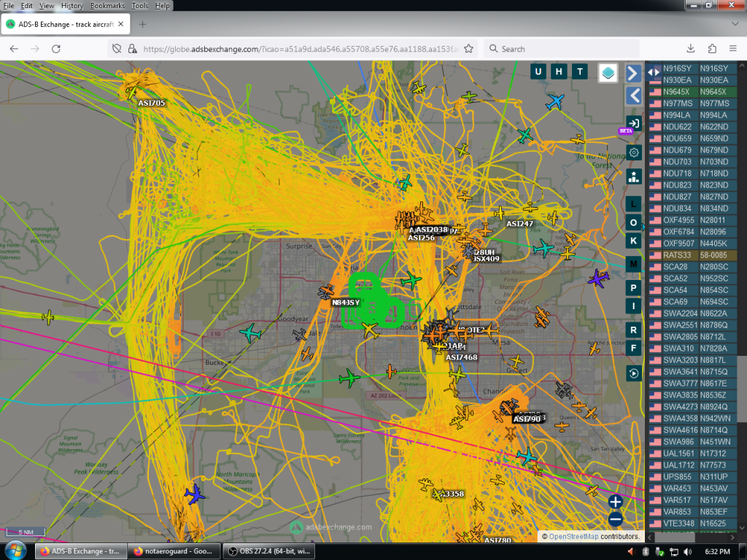Select the ADS-B Exchange browser tab
Image resolution: width=747 pixels, height=560 pixels.
click(x=66, y=24)
